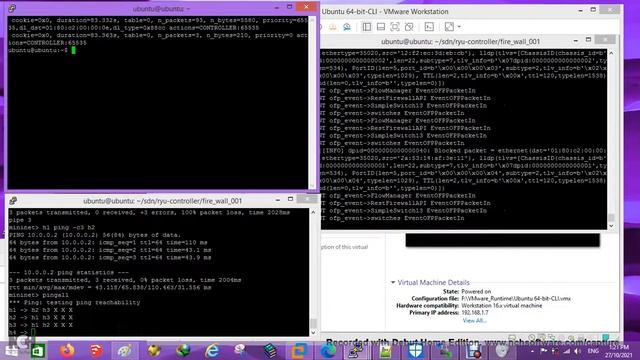
Task: Toggle VMware library sidebar view icon
Action: (367, 27)
